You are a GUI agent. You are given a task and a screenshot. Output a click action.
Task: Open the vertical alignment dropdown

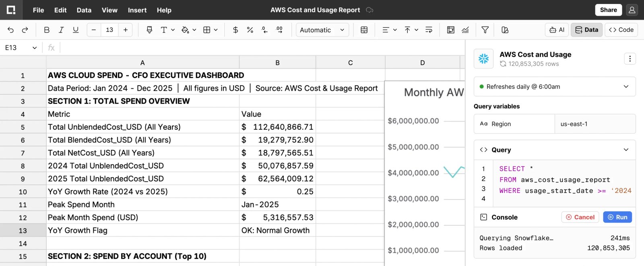[411, 30]
